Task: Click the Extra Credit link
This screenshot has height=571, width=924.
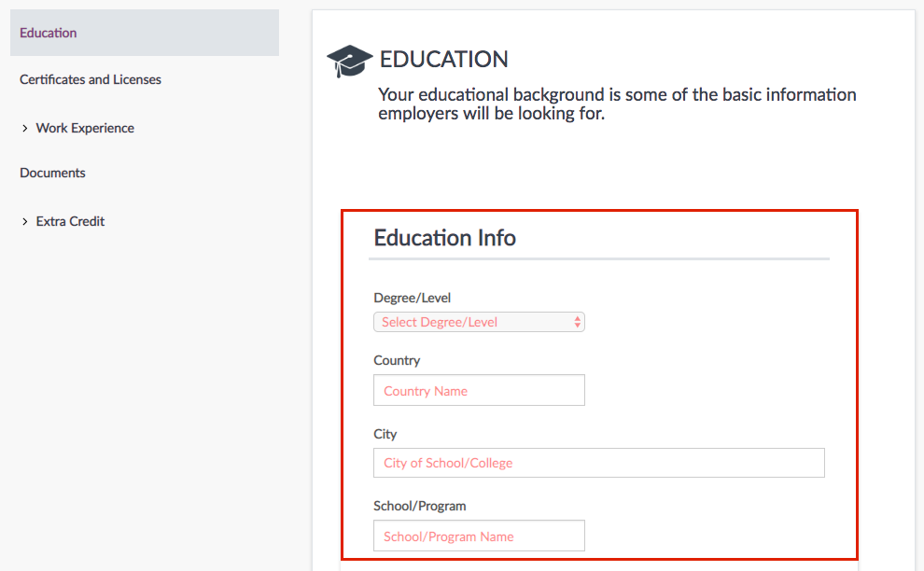Action: pos(70,221)
